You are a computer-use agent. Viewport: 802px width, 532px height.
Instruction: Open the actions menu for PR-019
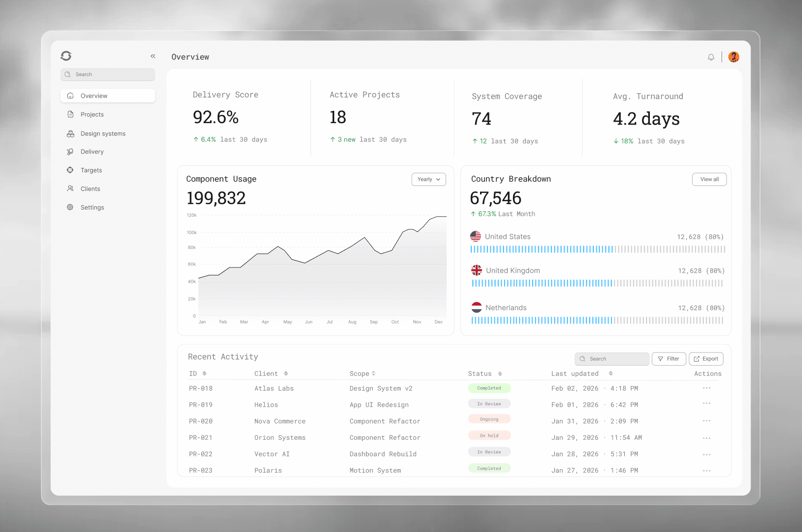pyautogui.click(x=706, y=404)
